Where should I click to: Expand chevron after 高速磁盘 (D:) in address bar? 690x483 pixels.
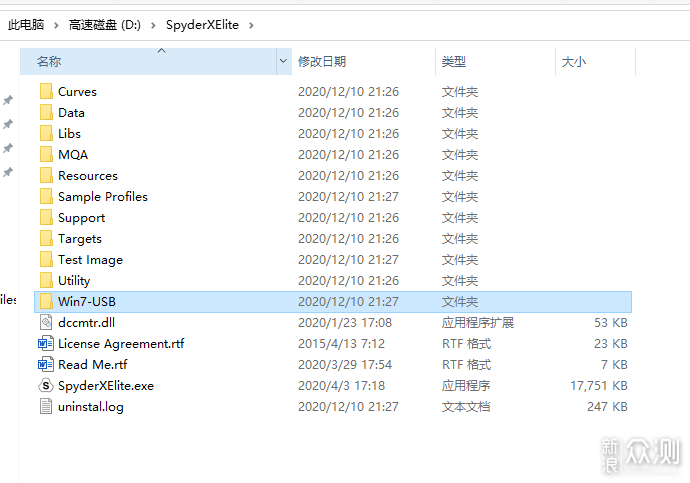point(153,26)
